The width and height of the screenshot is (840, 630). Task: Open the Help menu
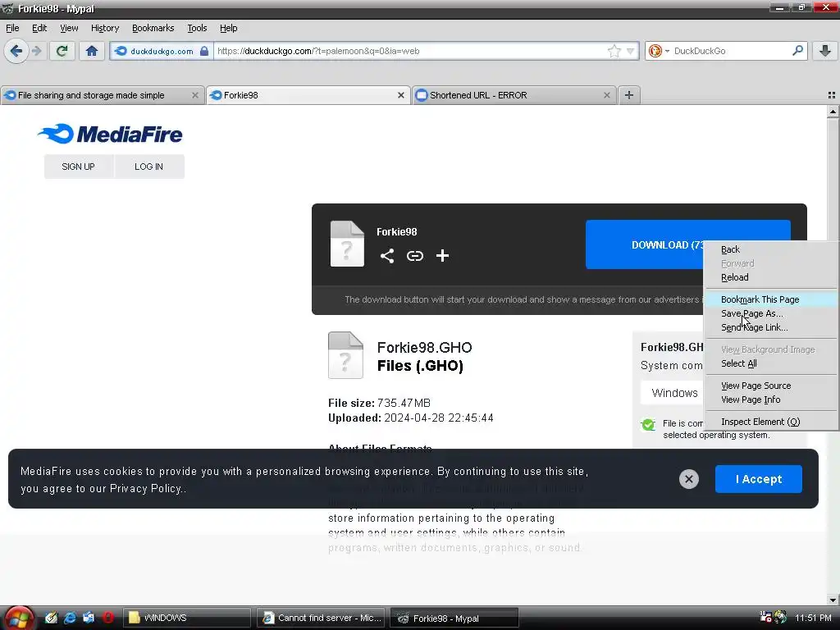228,28
